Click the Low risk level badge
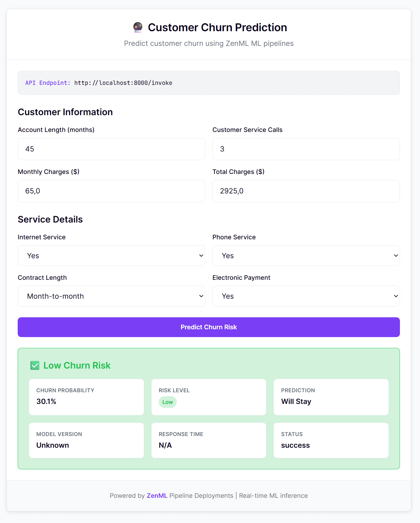This screenshot has width=420, height=523. [x=168, y=402]
